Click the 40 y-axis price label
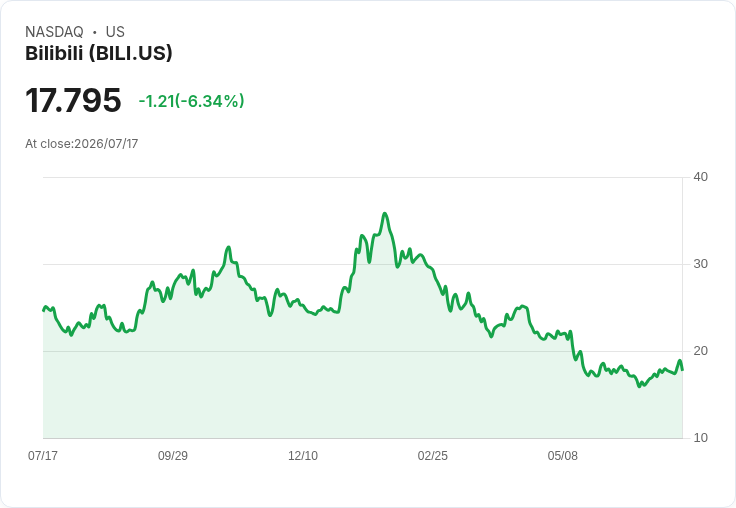 point(700,177)
